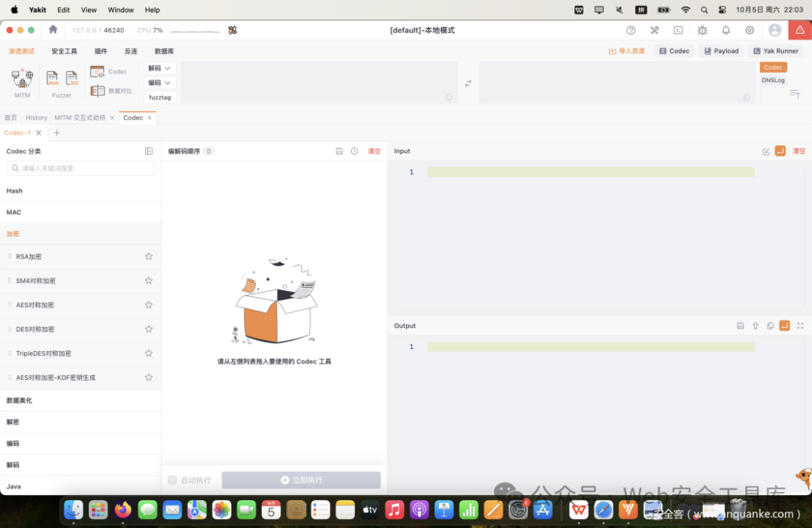The width and height of the screenshot is (812, 528).
Task: Open Firefox from the Dock
Action: click(x=123, y=510)
